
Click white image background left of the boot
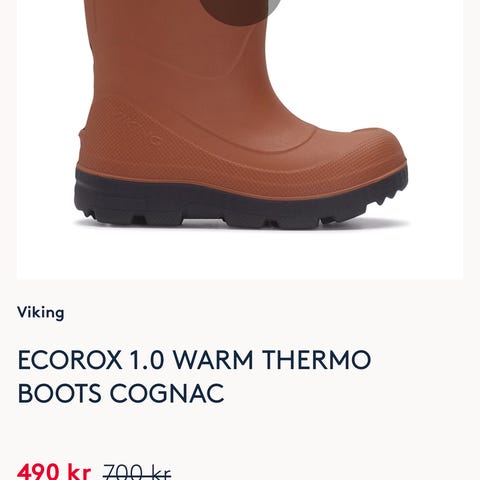tap(47, 133)
